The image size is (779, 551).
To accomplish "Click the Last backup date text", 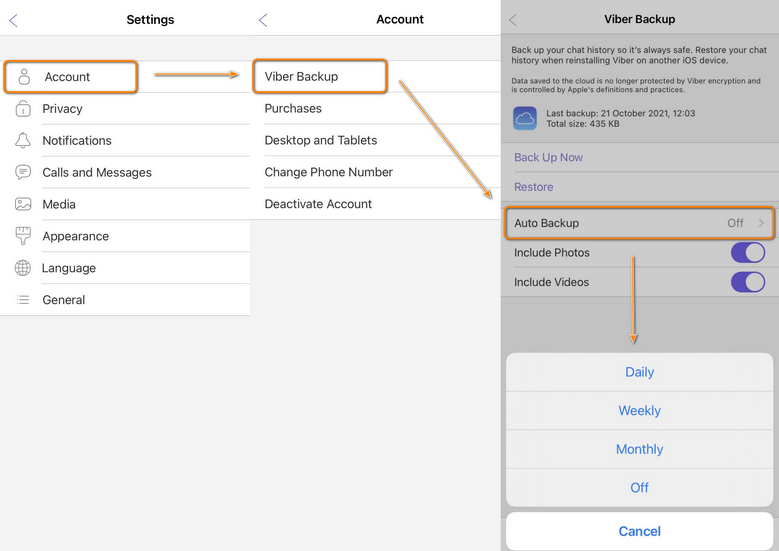I will tap(621, 113).
